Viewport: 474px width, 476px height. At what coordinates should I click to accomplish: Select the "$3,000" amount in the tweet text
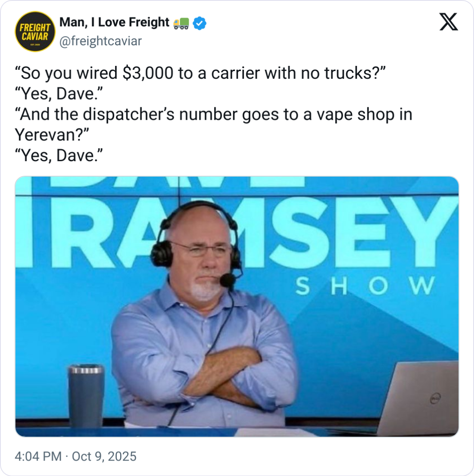tap(148, 73)
